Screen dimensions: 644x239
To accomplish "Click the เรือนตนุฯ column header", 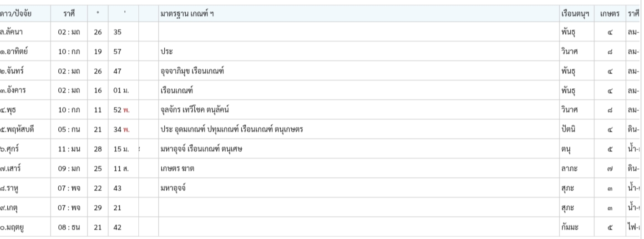I will pyautogui.click(x=576, y=14).
